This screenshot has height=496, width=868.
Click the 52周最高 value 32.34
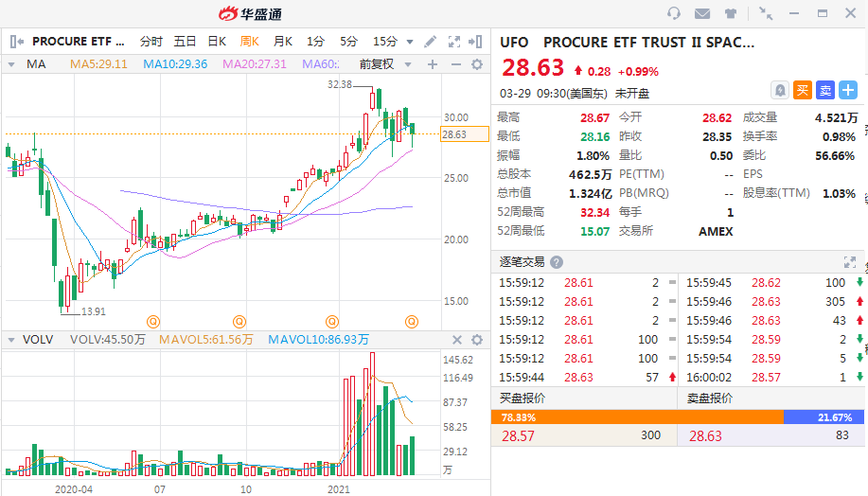tap(594, 213)
